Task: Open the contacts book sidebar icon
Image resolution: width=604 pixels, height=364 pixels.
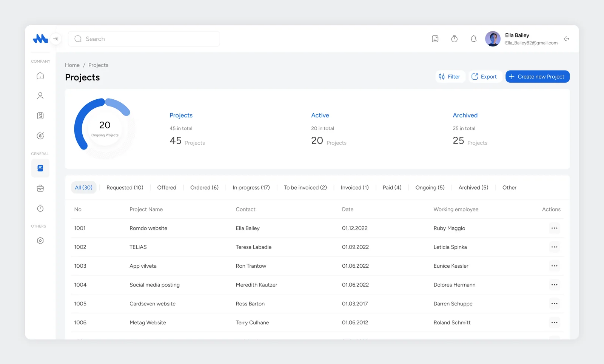Action: pyautogui.click(x=40, y=116)
